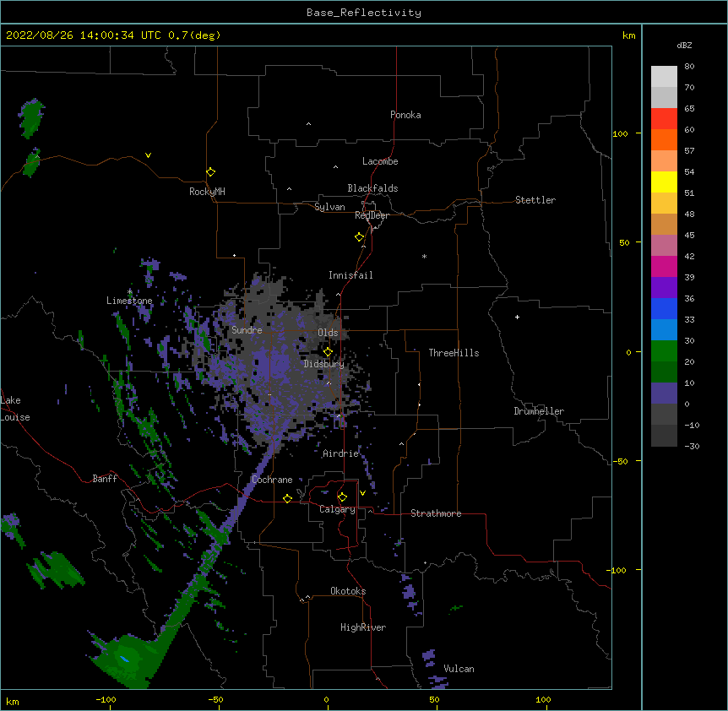The width and height of the screenshot is (728, 711).
Task: Click the ThreeHills label
Action: coord(454,353)
